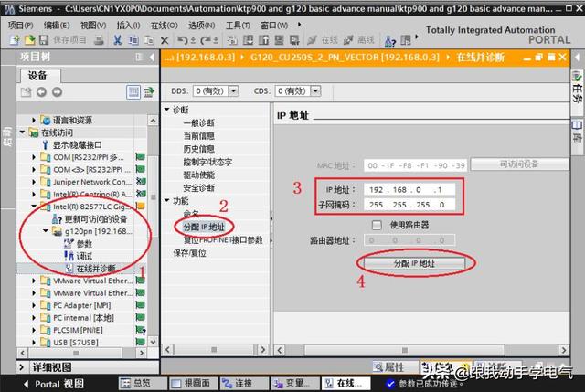585x392 pixels.
Task: Open the 插入(I) menu
Action: coord(128,25)
